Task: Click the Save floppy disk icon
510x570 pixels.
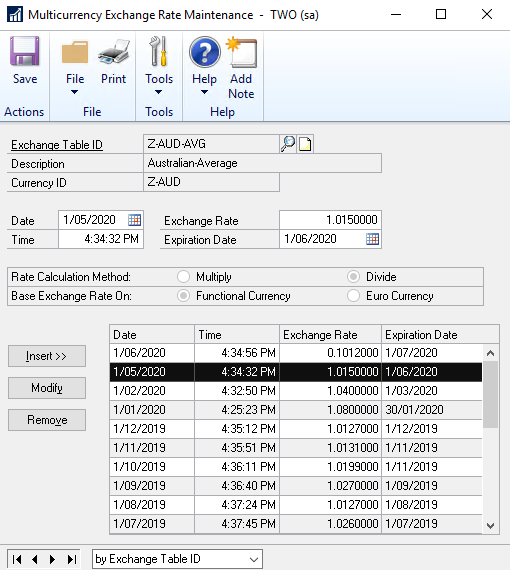Action: 24,52
